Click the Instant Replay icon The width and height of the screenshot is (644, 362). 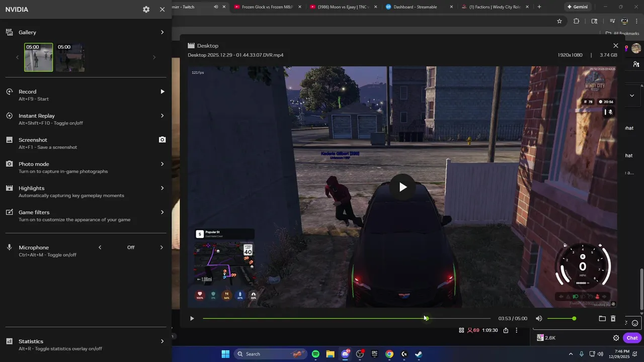click(9, 116)
